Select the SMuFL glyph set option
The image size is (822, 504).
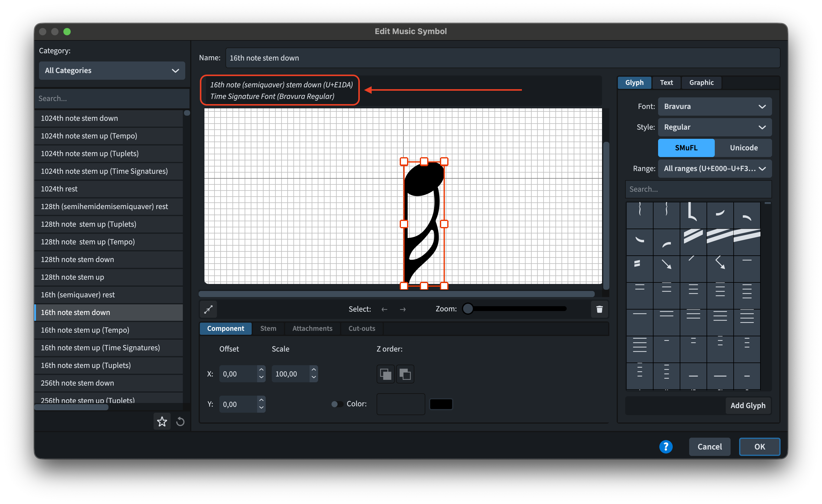pos(686,148)
